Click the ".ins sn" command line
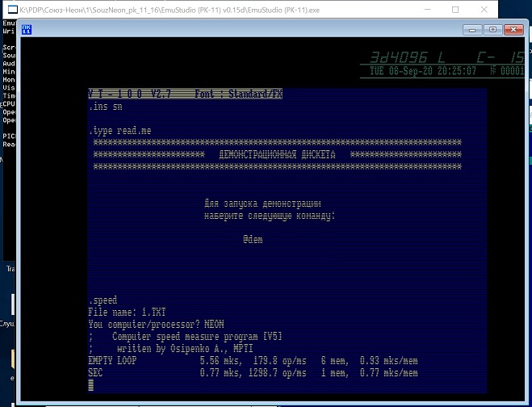The image size is (532, 407). point(106,107)
